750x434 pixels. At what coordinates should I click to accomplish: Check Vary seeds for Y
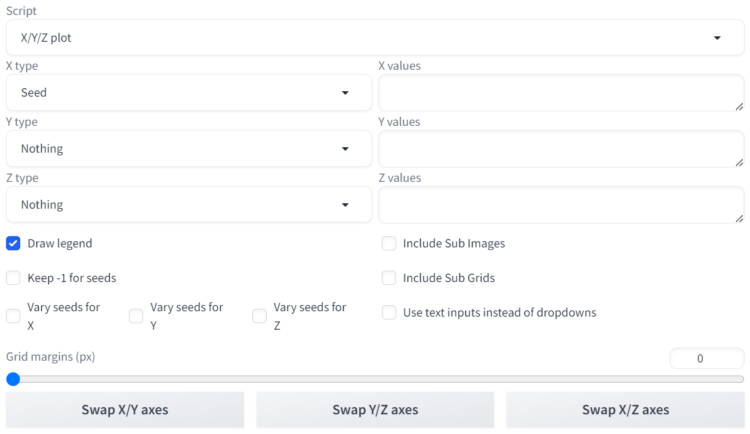pyautogui.click(x=136, y=316)
